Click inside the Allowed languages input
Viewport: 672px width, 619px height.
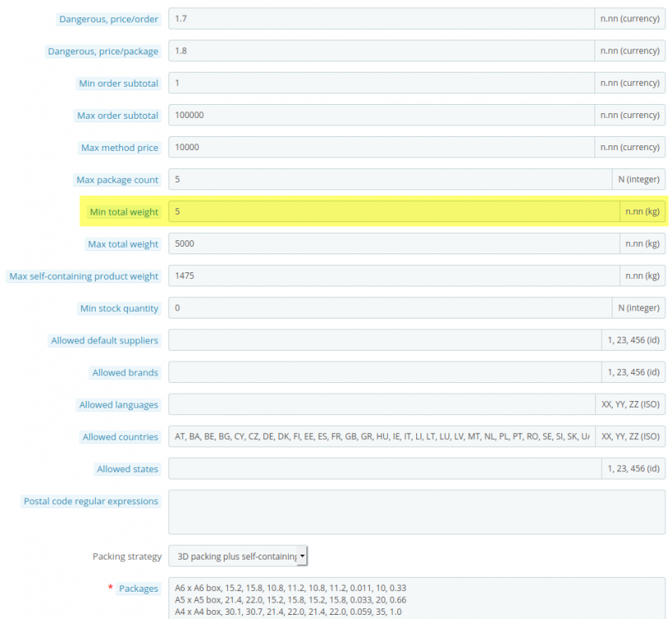(x=371, y=404)
